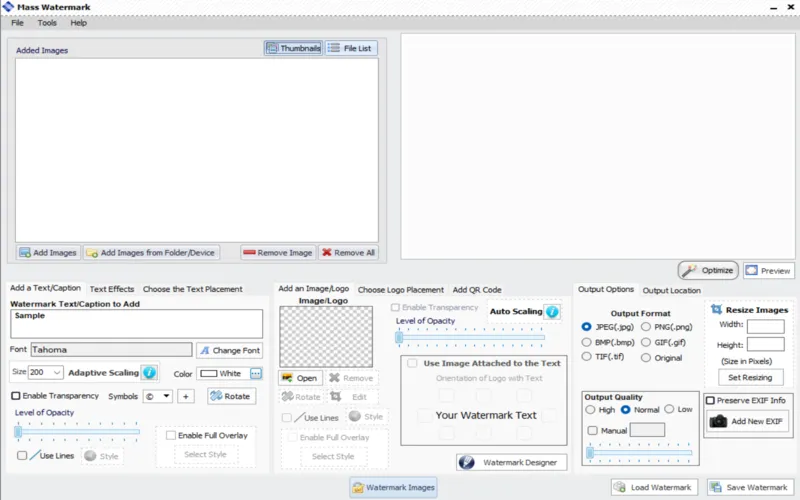The width and height of the screenshot is (800, 500).
Task: Click the color picker ellipsis button
Action: click(x=256, y=374)
